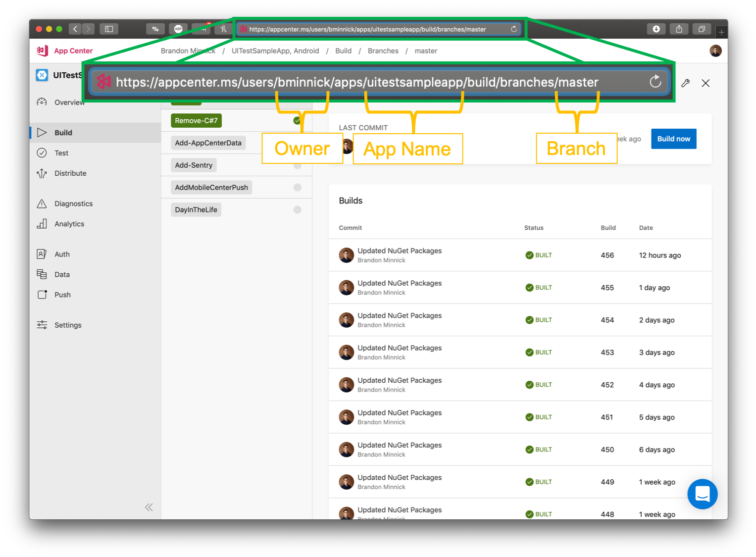Open Data in the sidebar
This screenshot has width=756, height=557.
point(95,274)
